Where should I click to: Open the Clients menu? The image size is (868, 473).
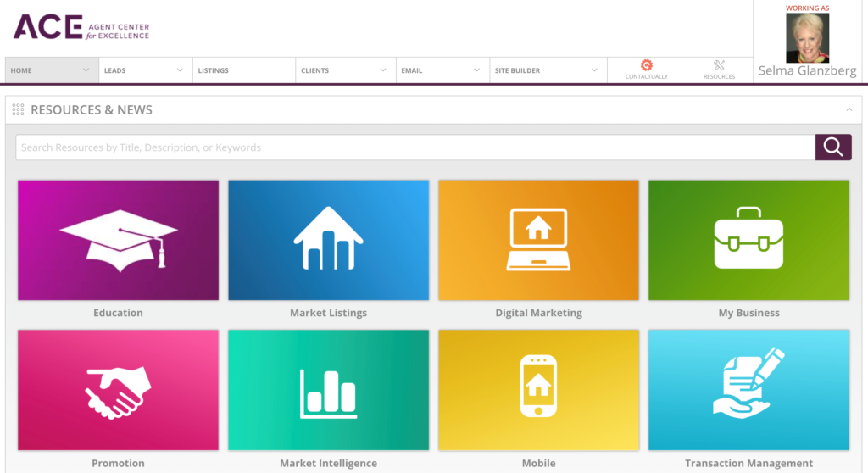[x=315, y=70]
